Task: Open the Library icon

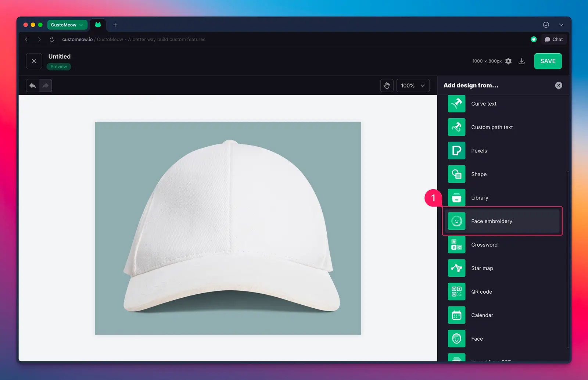Action: tap(456, 198)
